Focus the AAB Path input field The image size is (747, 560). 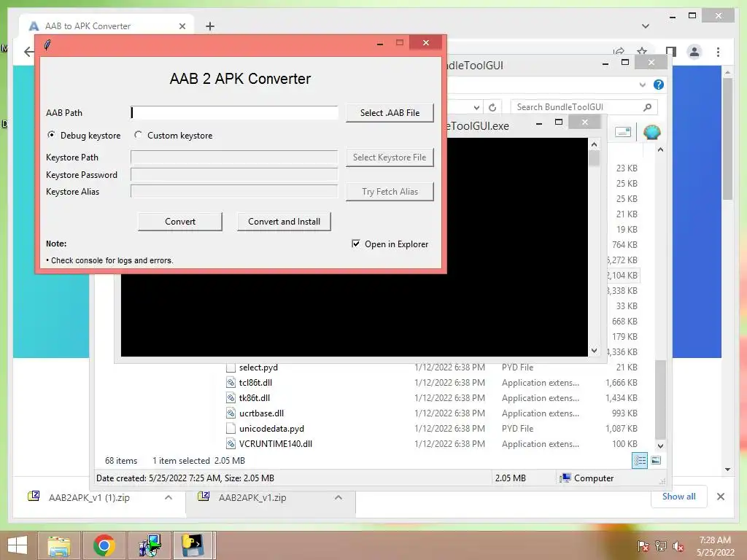(234, 112)
